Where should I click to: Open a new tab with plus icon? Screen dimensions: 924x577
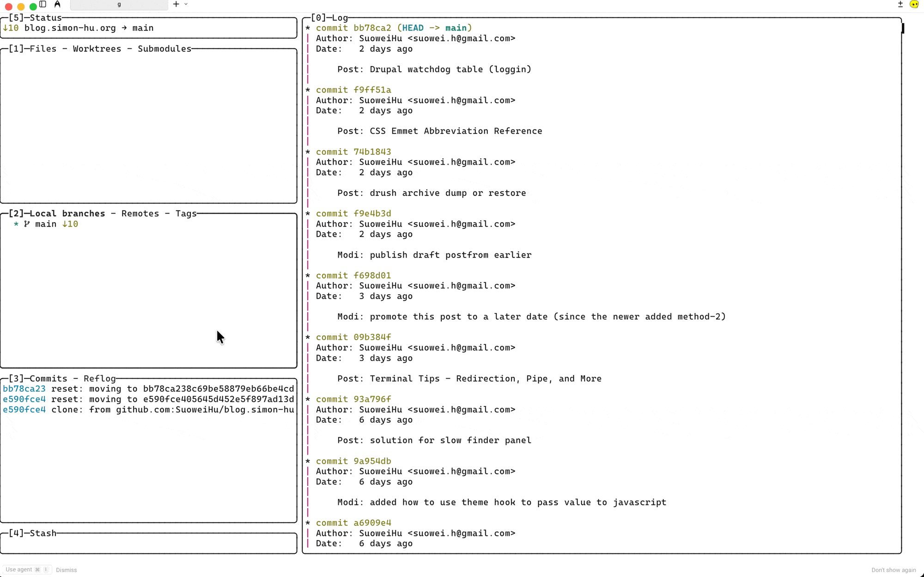pyautogui.click(x=176, y=4)
